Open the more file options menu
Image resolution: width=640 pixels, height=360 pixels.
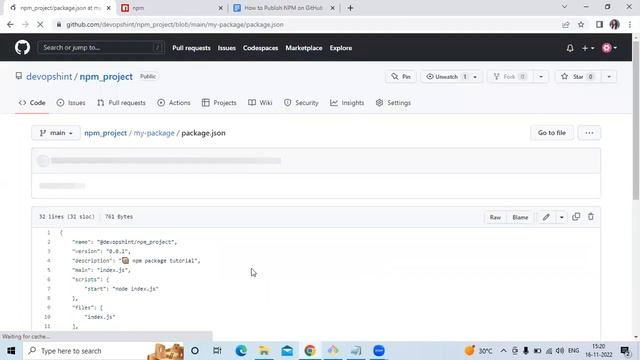[x=589, y=133]
